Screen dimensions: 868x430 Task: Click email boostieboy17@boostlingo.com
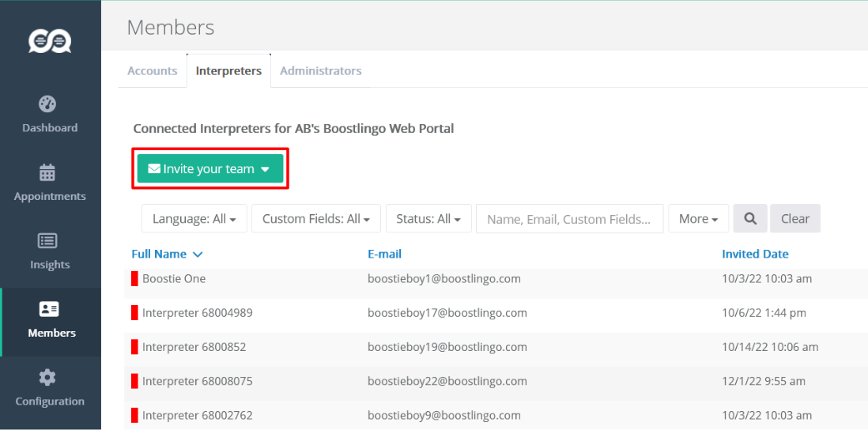pos(447,313)
